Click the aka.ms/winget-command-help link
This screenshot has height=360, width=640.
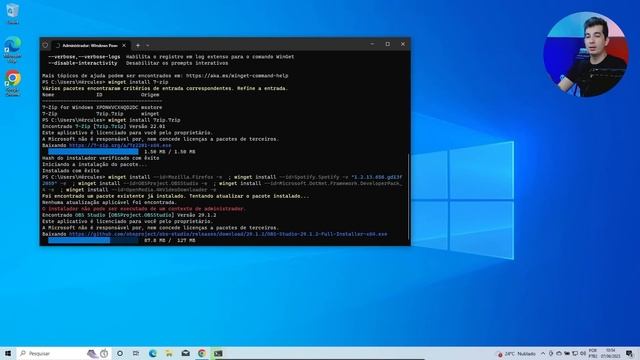click(x=237, y=76)
